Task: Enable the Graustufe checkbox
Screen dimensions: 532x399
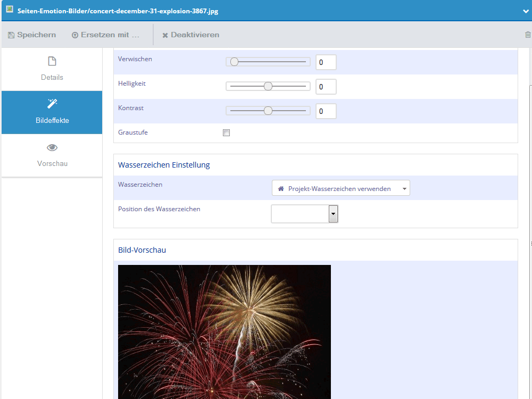Action: pos(226,132)
